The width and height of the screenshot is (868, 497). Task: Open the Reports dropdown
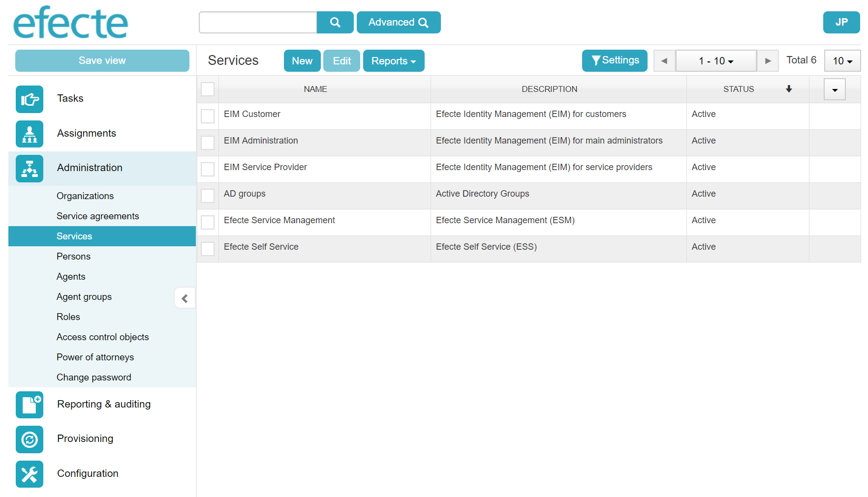394,61
